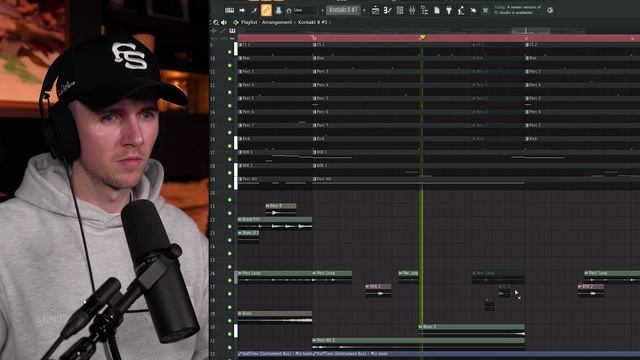The width and height of the screenshot is (640, 360).
Task: Click the Kontakt 8 #5 breadcrumb label
Action: tap(313, 22)
